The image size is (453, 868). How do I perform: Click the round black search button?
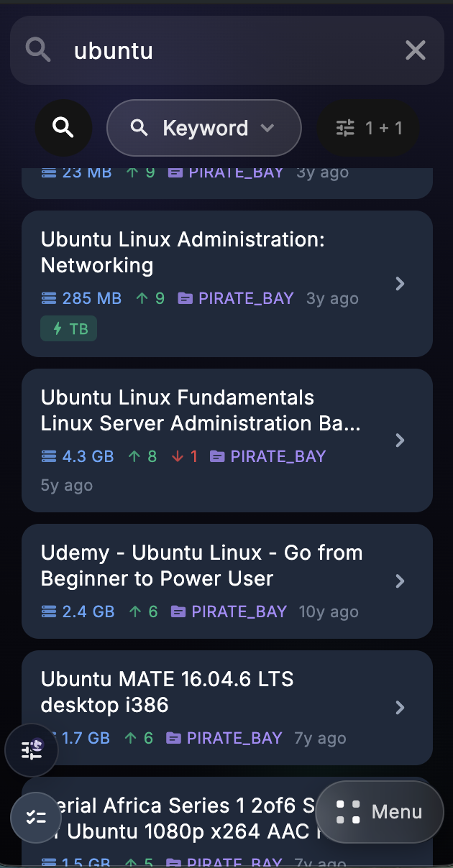pos(63,128)
